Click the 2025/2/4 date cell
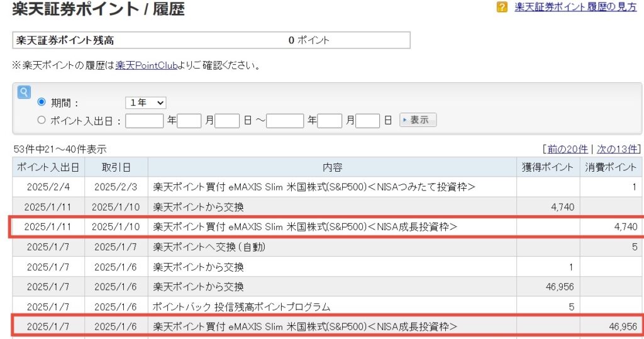Viewport: 644px width, 339px height. [x=48, y=187]
